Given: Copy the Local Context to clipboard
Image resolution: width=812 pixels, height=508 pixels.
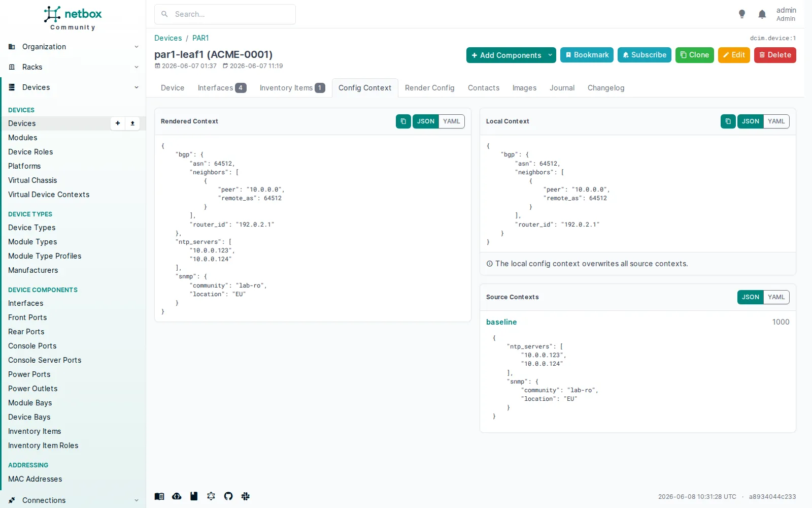Looking at the screenshot, I should 728,121.
